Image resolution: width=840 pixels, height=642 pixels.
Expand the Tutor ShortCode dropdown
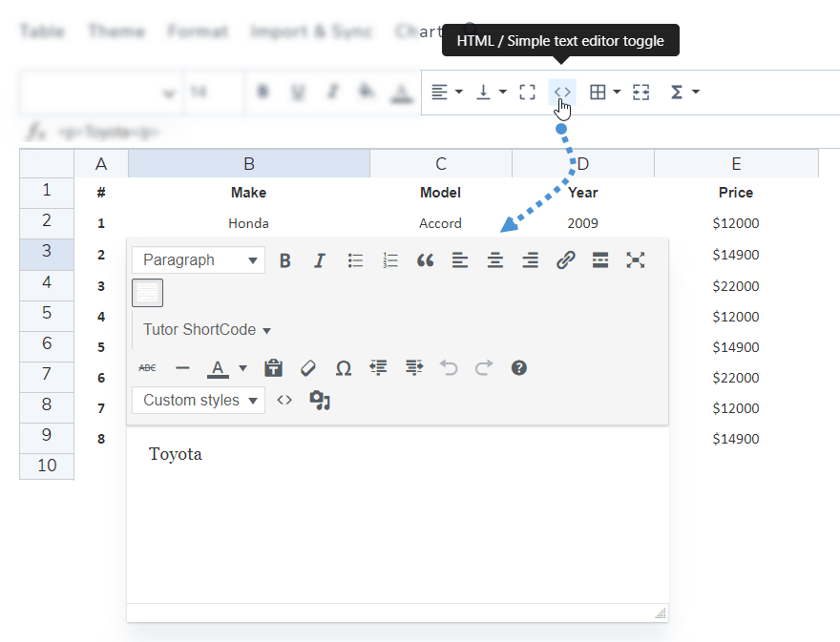(x=206, y=330)
